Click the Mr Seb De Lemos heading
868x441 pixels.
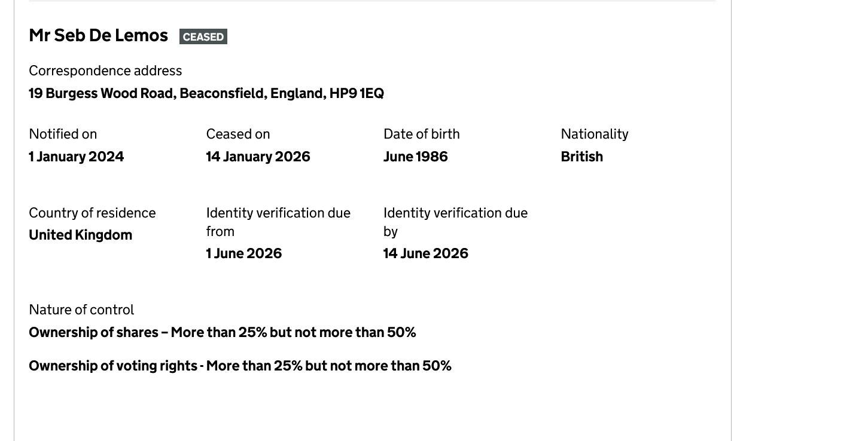click(98, 36)
